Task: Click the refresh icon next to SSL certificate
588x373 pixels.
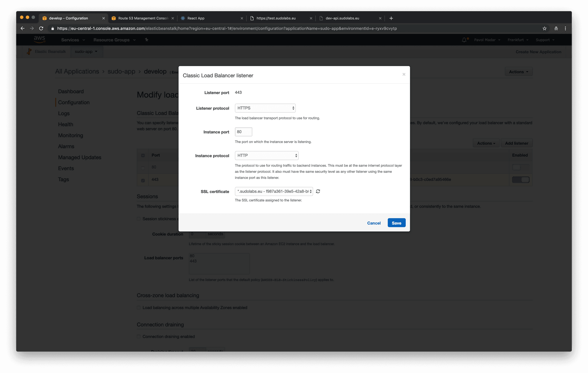Action: (x=318, y=191)
